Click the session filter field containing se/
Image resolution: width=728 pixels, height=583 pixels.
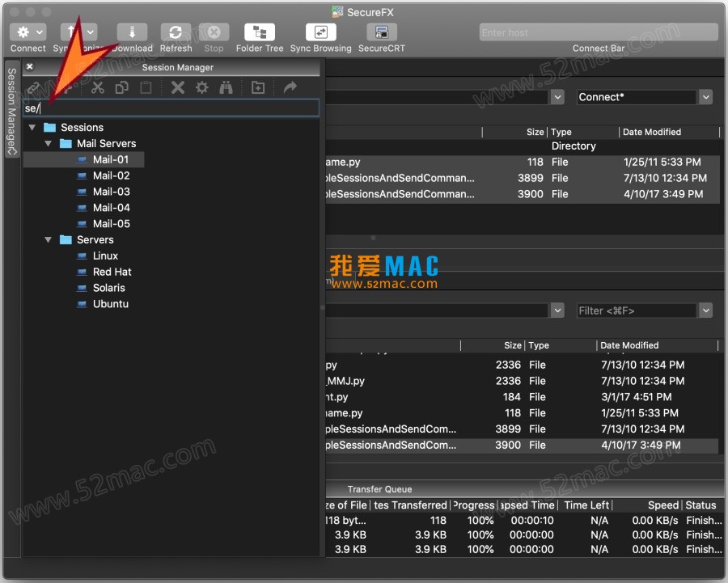(x=171, y=108)
